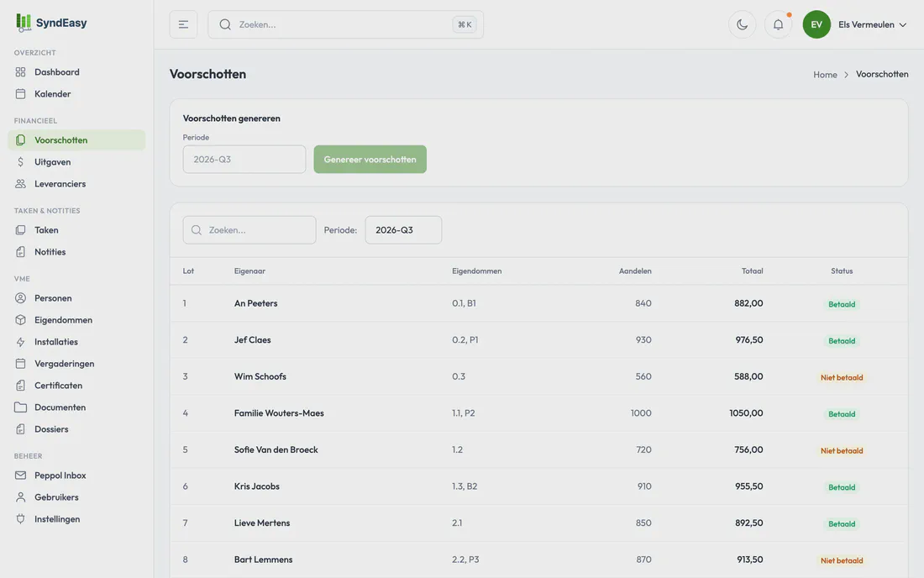Select the Uitgaven dollar icon
The image size is (924, 578).
click(21, 162)
